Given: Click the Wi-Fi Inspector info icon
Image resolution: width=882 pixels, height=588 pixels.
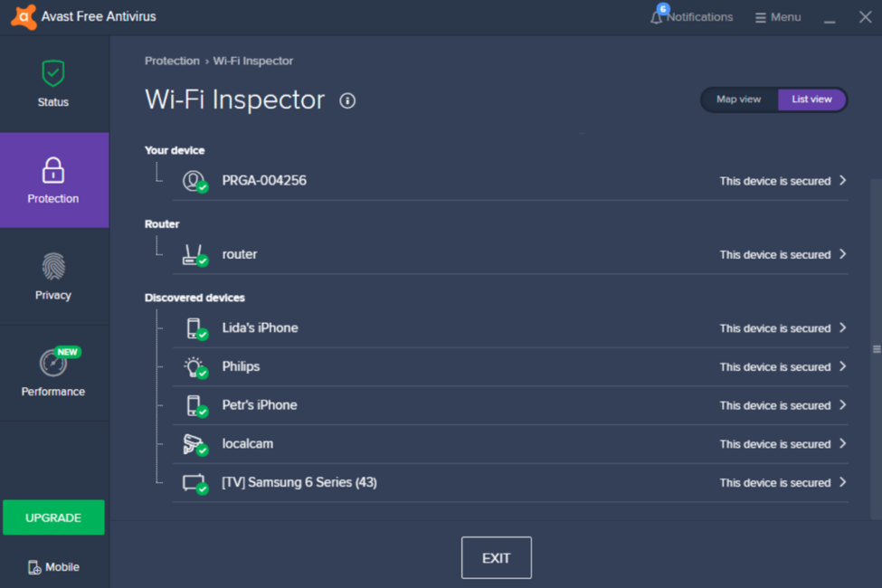Looking at the screenshot, I should click(347, 100).
